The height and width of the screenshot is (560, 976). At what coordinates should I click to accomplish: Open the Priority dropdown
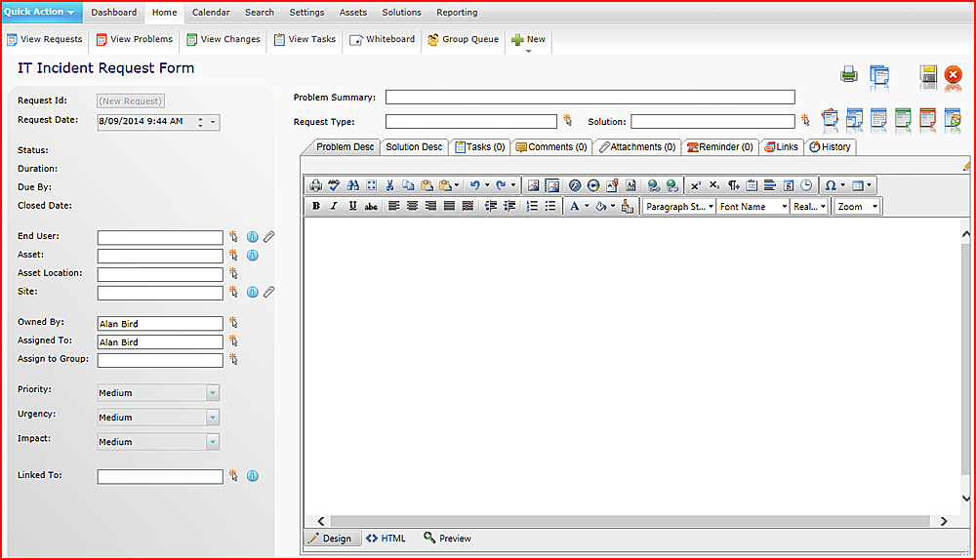point(212,392)
